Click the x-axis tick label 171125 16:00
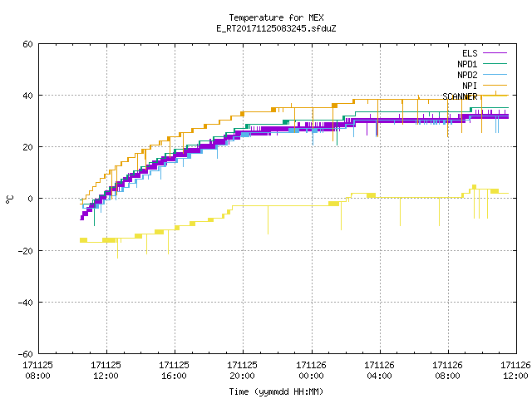The height and width of the screenshot is (399, 532). (174, 371)
